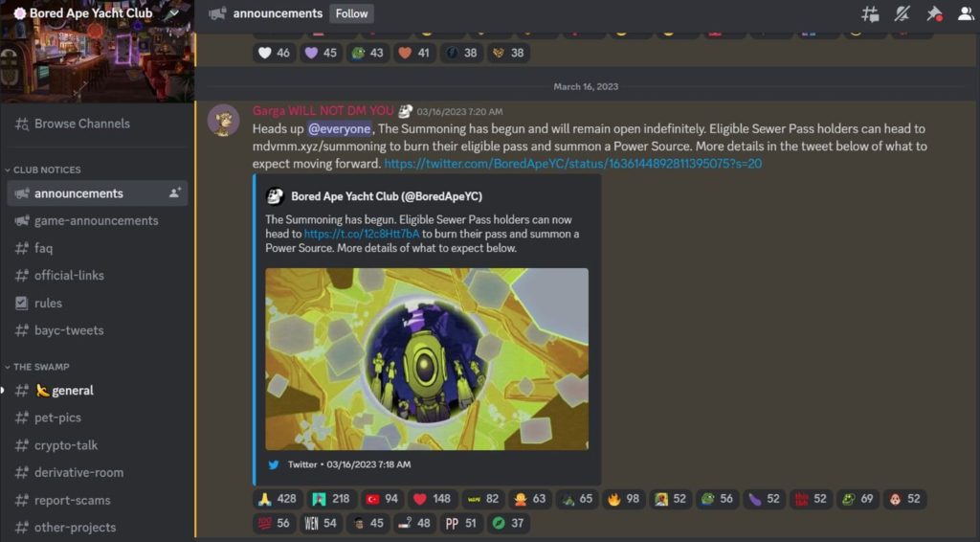The width and height of the screenshot is (980, 542).
Task: Toggle frog reaction with 56 in first row
Action: 718,499
